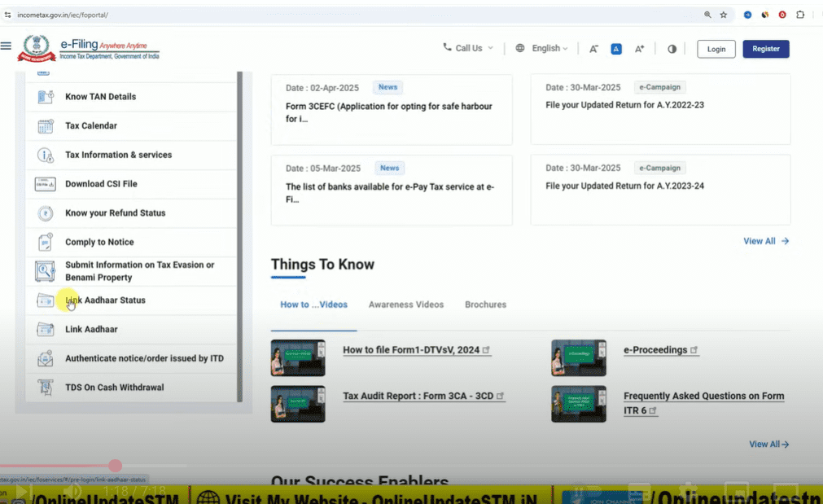Select Download CSI File in quick links
This screenshot has height=504, width=823.
click(131, 184)
